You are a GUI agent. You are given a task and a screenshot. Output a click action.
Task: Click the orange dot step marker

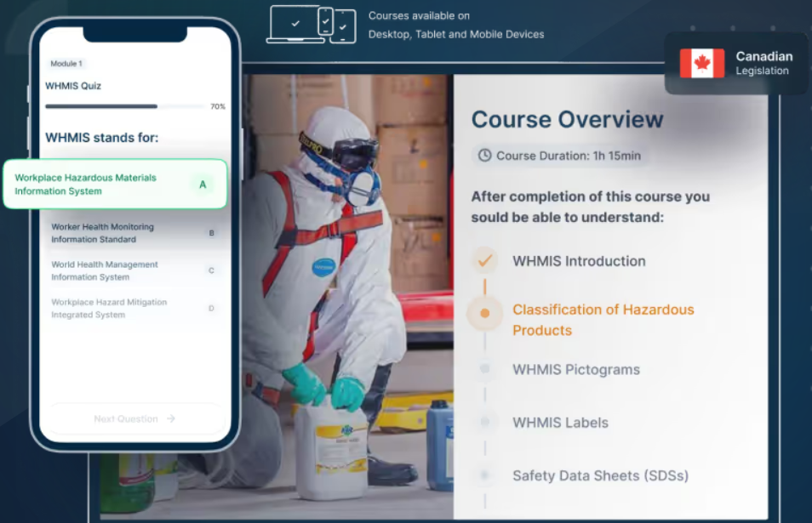click(484, 313)
